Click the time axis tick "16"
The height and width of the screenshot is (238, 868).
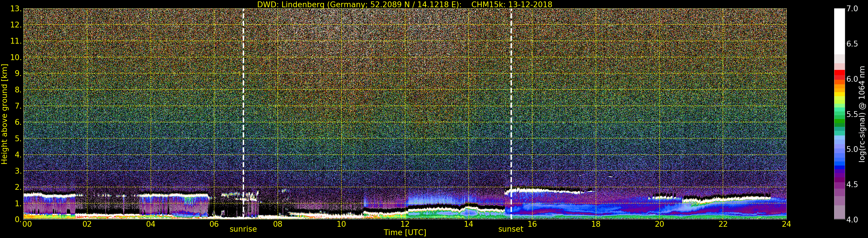click(x=532, y=224)
